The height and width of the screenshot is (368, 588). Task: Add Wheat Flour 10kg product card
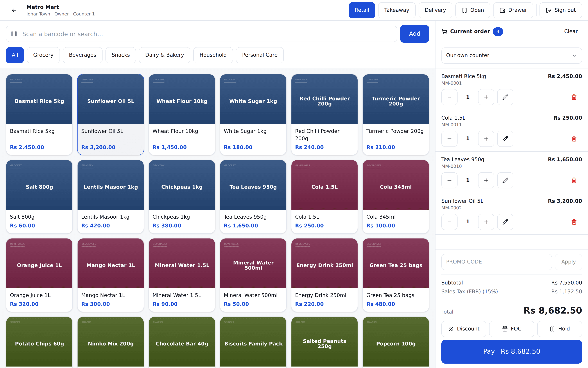pyautogui.click(x=182, y=115)
